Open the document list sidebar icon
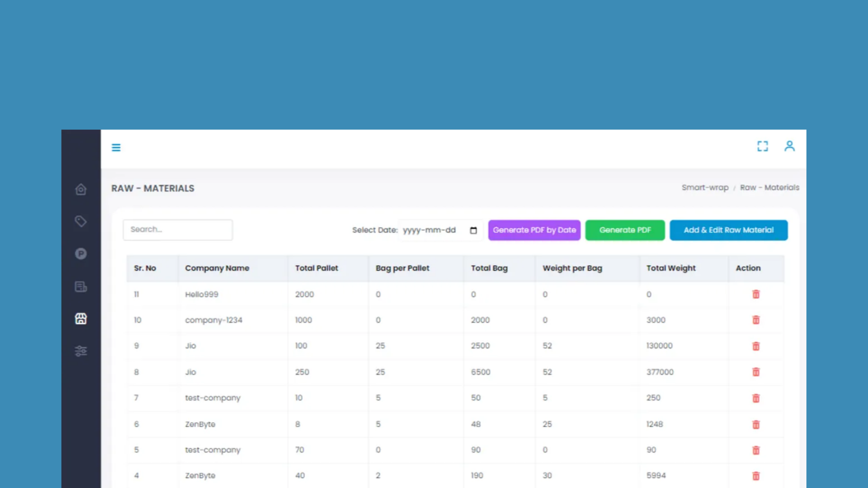The width and height of the screenshot is (868, 488). point(81,287)
